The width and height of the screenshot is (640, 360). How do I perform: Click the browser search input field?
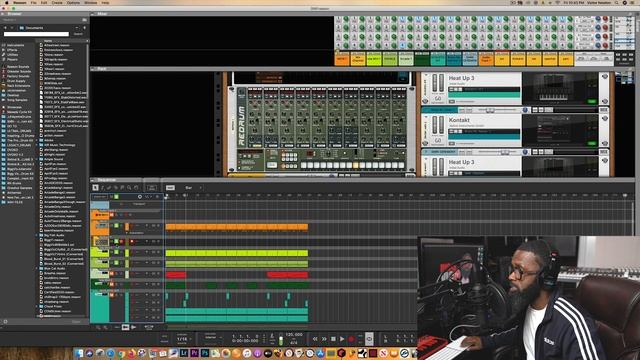point(36,34)
